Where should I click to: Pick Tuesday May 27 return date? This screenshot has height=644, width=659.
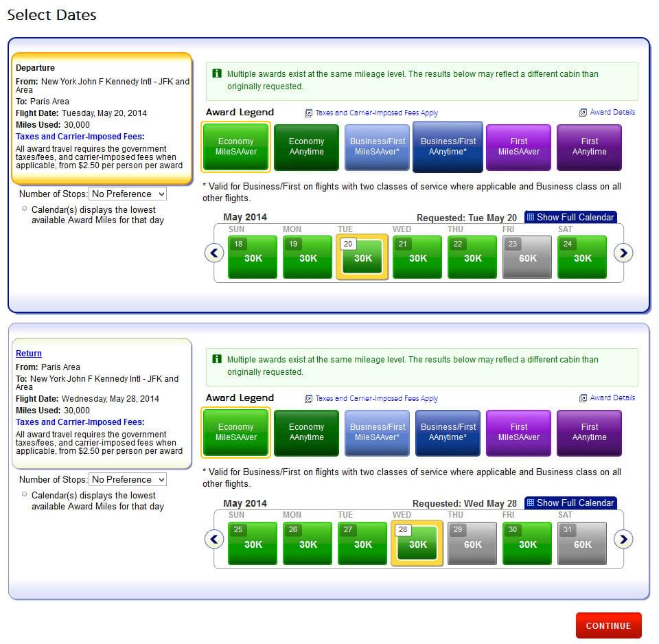pyautogui.click(x=362, y=543)
